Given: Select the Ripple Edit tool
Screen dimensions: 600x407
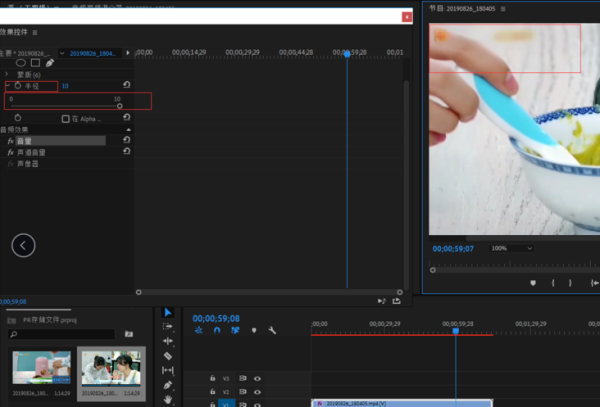Looking at the screenshot, I should (168, 341).
